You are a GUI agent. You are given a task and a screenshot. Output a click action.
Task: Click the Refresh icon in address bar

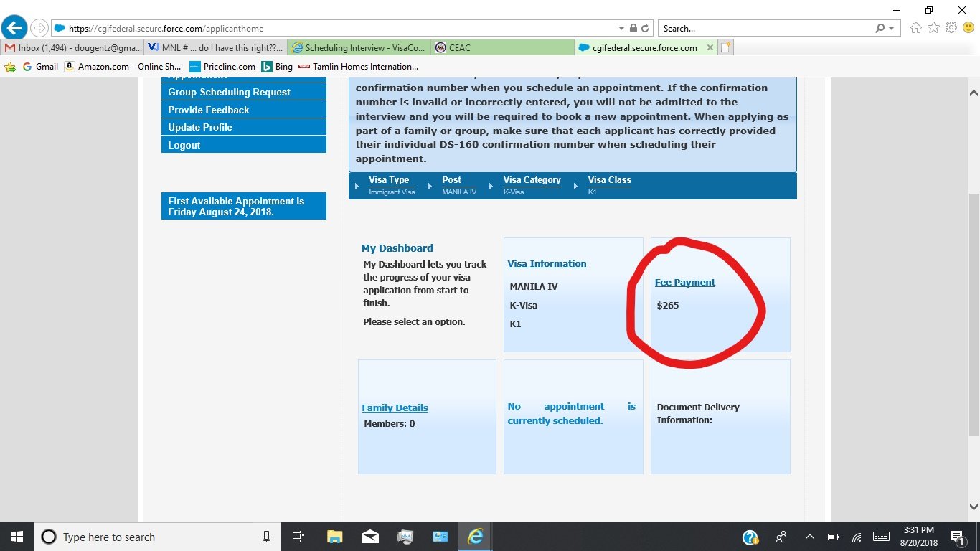pos(645,29)
